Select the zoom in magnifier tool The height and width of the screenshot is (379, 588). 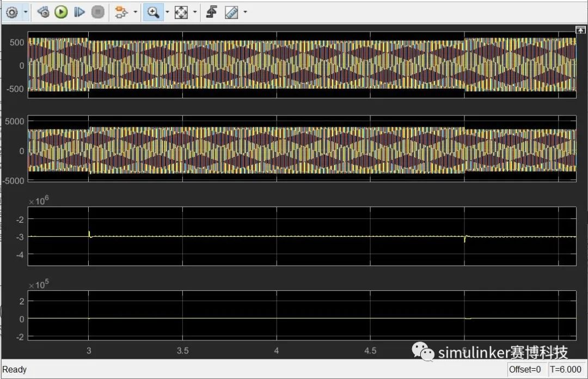pyautogui.click(x=153, y=12)
